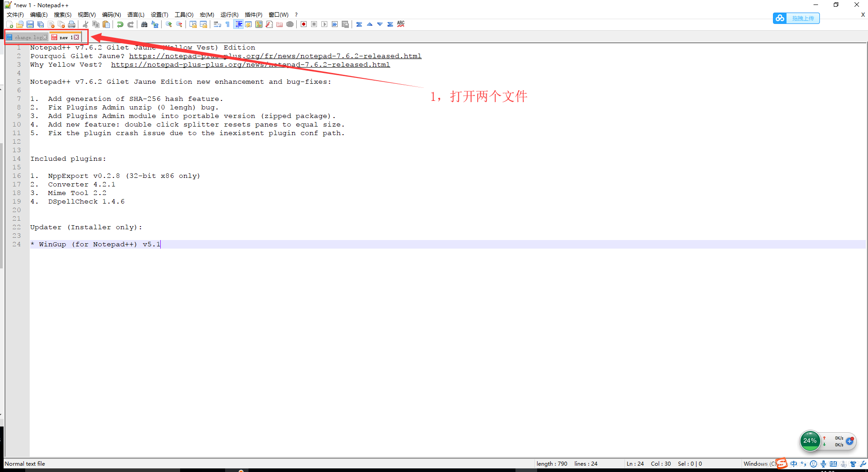The height and width of the screenshot is (472, 868).
Task: Click the monitoring (tail -f) icon
Action: tap(290, 24)
